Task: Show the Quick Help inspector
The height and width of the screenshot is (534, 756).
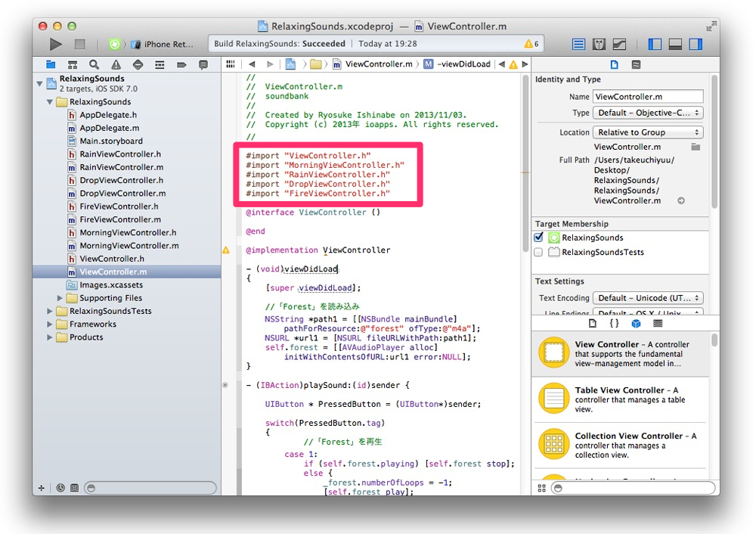Action: (636, 65)
